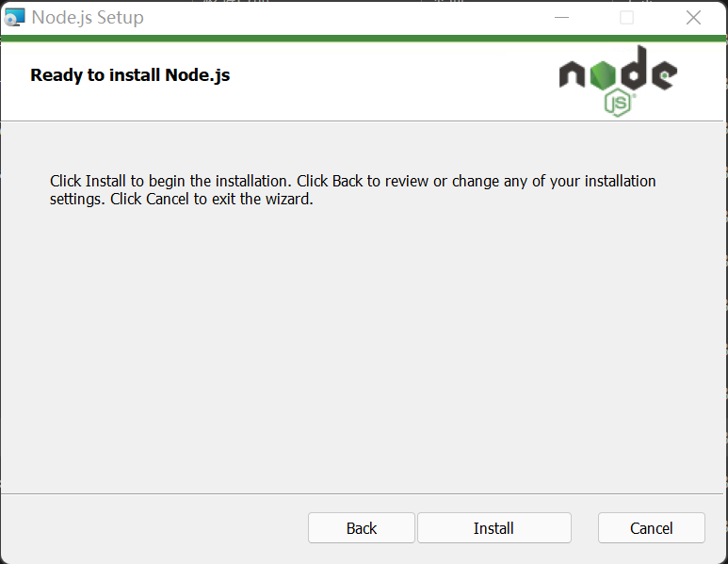The width and height of the screenshot is (728, 564).
Task: Click the letter n in node logo
Action: click(572, 75)
